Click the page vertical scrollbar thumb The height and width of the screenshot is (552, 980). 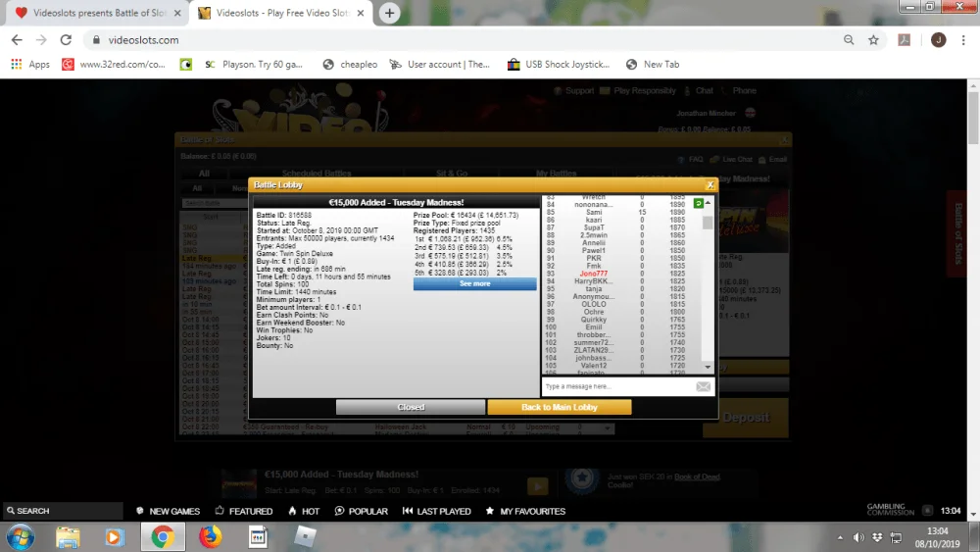coord(973,118)
